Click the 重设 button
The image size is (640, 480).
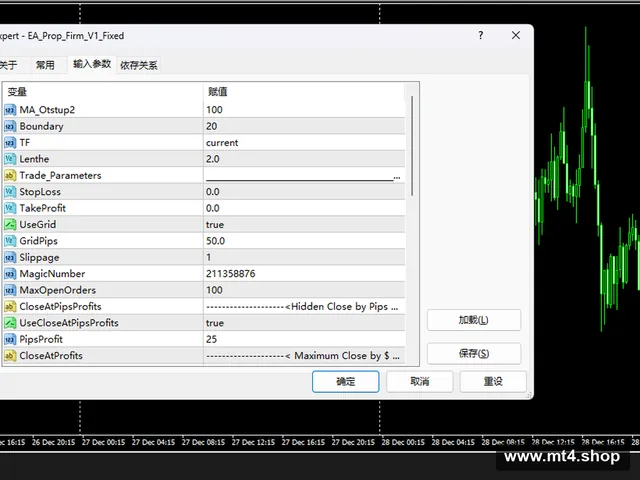tap(493, 382)
